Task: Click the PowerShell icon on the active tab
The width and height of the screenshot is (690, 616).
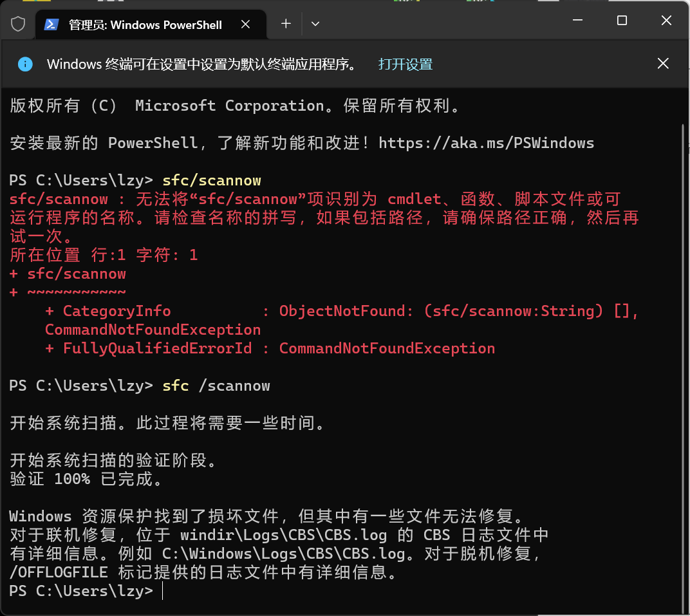Action: (50, 24)
